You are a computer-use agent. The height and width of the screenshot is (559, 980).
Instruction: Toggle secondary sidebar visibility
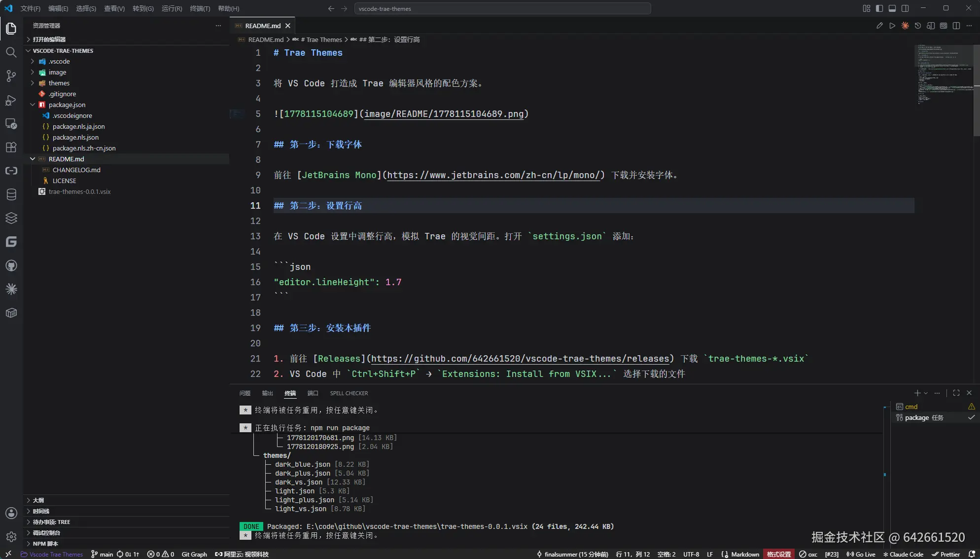coord(905,8)
